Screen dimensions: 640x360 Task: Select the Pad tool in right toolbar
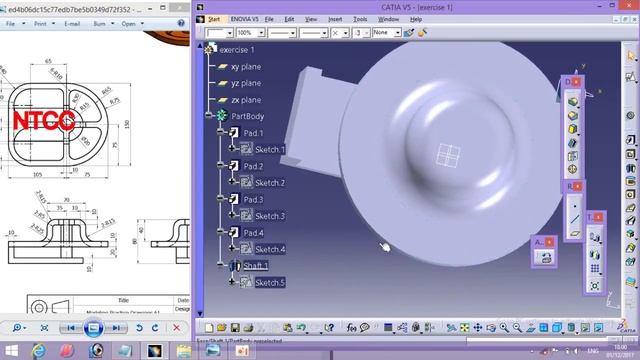[x=630, y=140]
